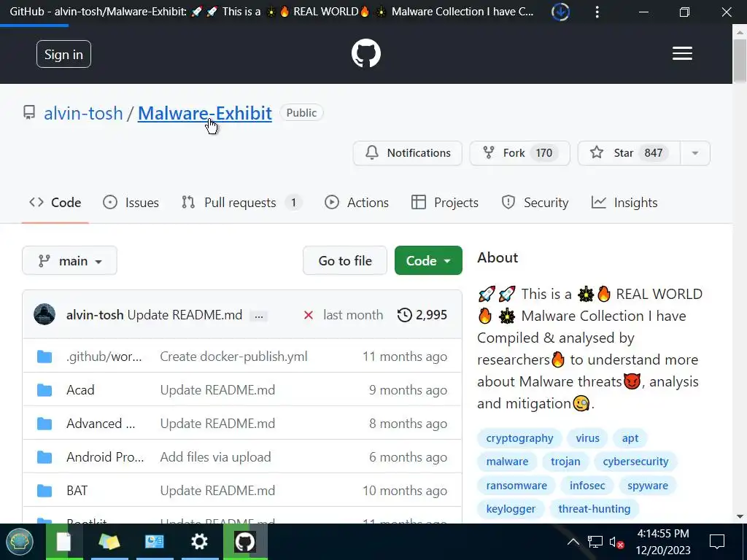Click the ransomware topic tag

(x=516, y=485)
